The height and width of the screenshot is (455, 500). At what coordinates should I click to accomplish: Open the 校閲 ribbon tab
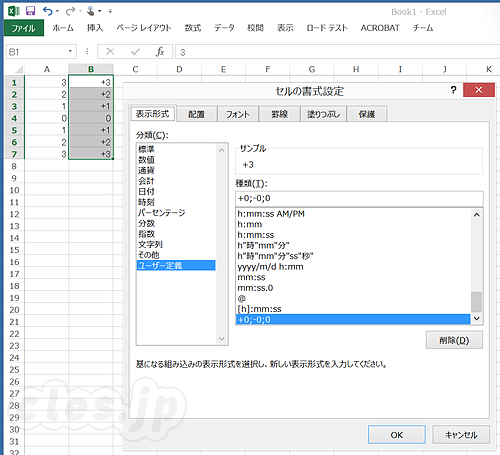pyautogui.click(x=255, y=28)
